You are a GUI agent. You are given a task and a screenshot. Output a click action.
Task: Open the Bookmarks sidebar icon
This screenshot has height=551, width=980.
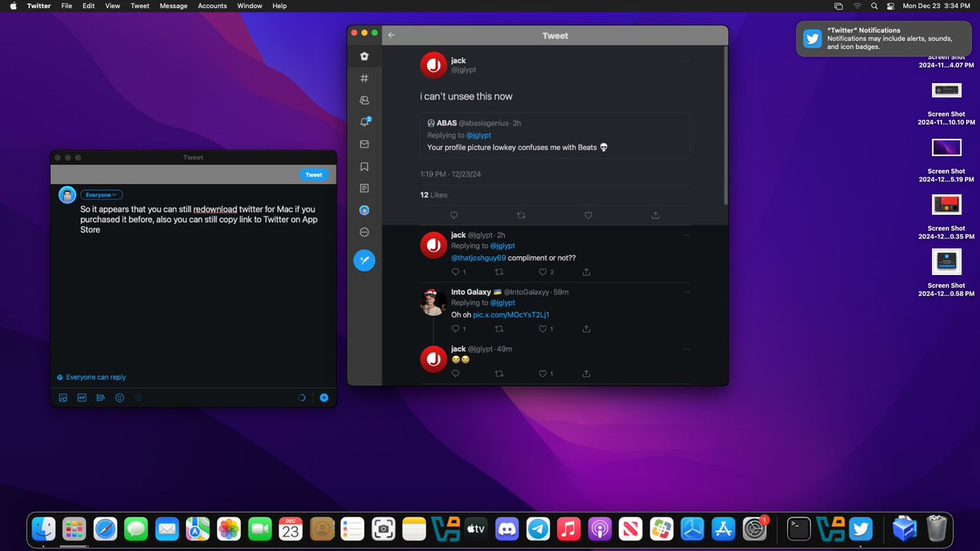(x=364, y=166)
